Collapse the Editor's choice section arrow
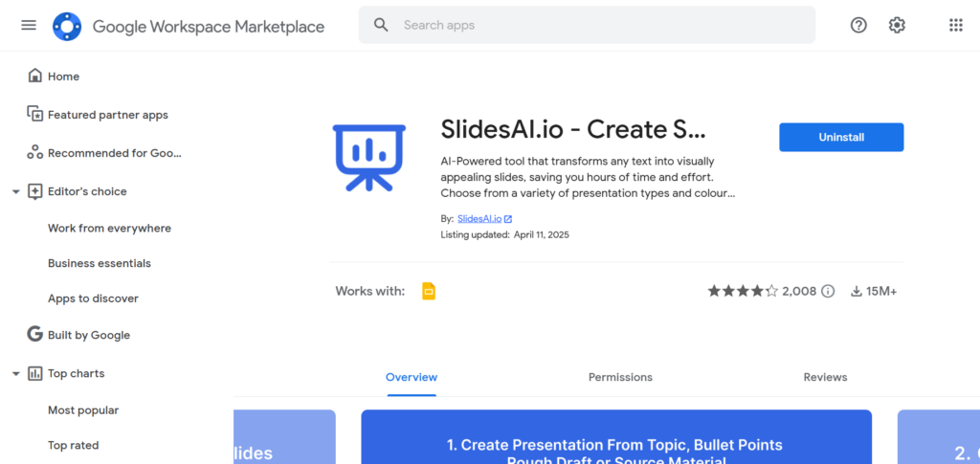The height and width of the screenshot is (464, 980). tap(15, 191)
